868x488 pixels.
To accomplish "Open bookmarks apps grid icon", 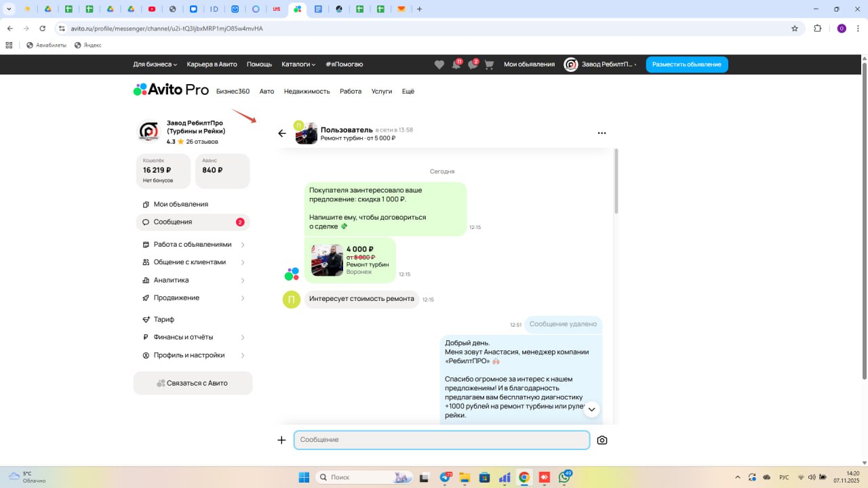I will (9, 45).
